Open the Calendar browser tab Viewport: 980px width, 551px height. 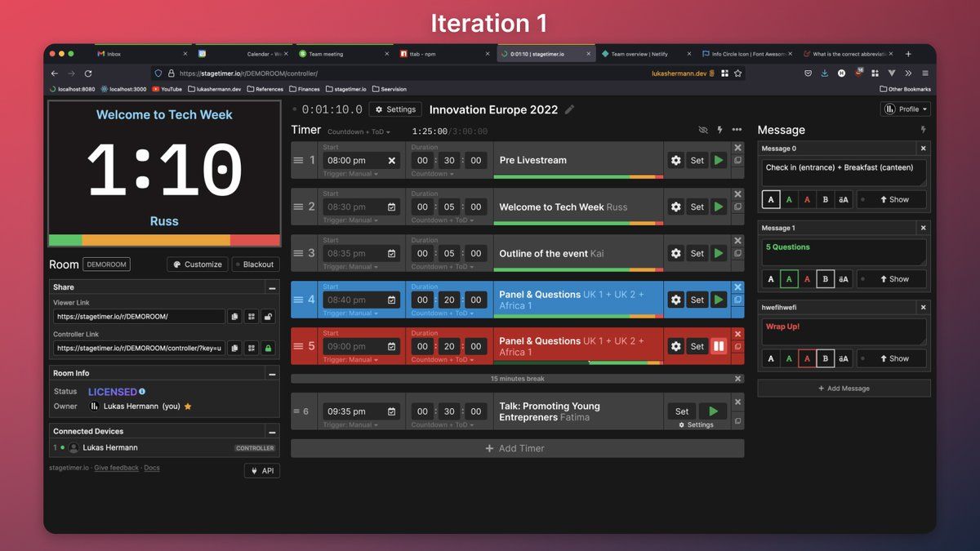[x=242, y=54]
